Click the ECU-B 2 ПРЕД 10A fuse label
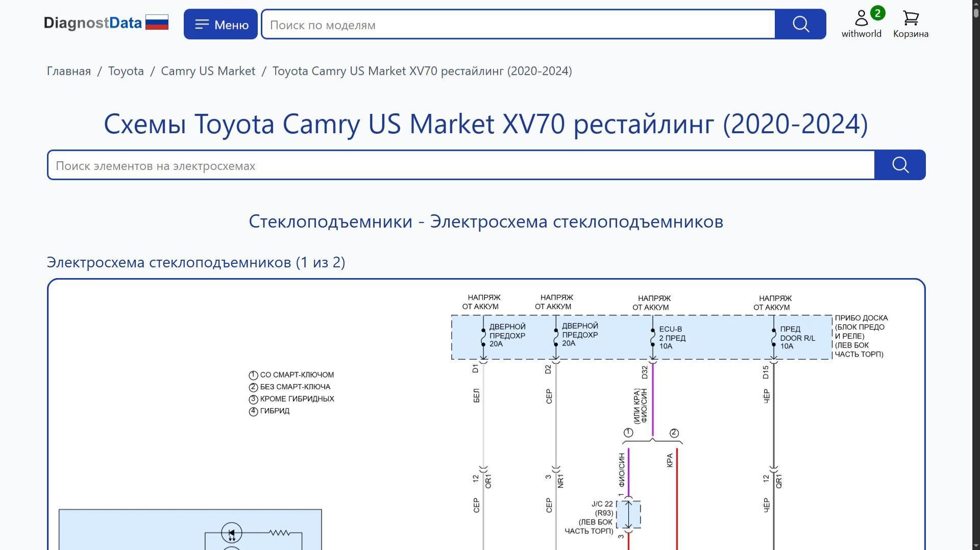 [672, 338]
